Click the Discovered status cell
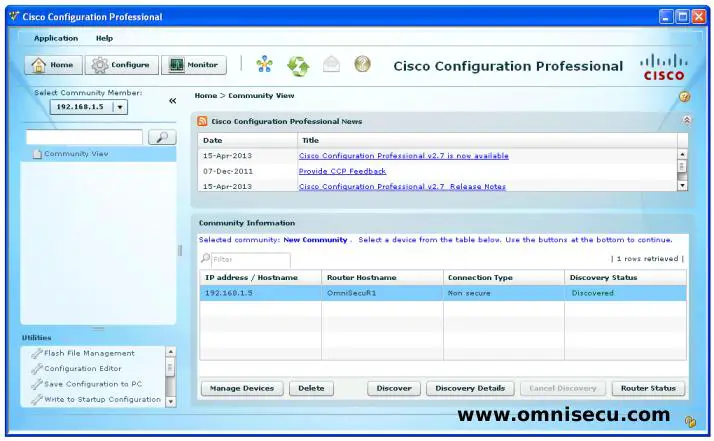Viewport: 714px width, 441px height. [x=625, y=293]
